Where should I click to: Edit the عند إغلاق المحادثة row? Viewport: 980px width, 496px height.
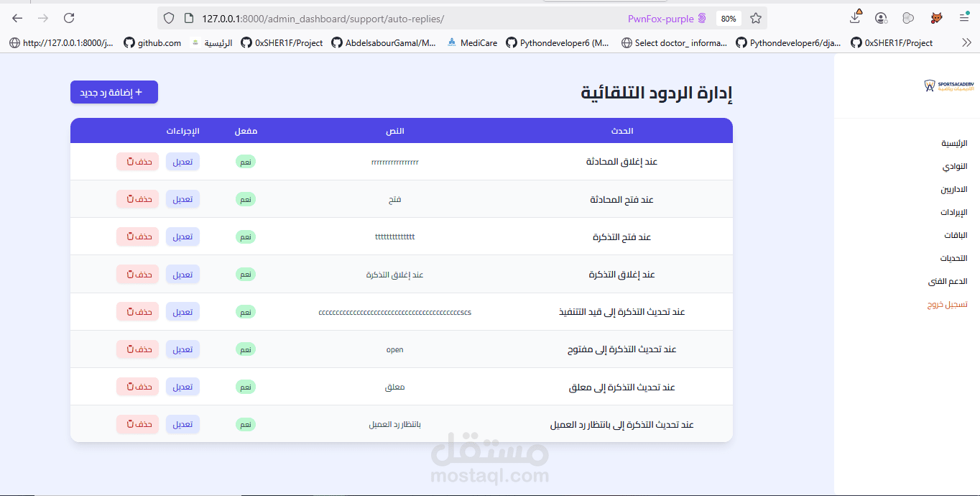182,162
